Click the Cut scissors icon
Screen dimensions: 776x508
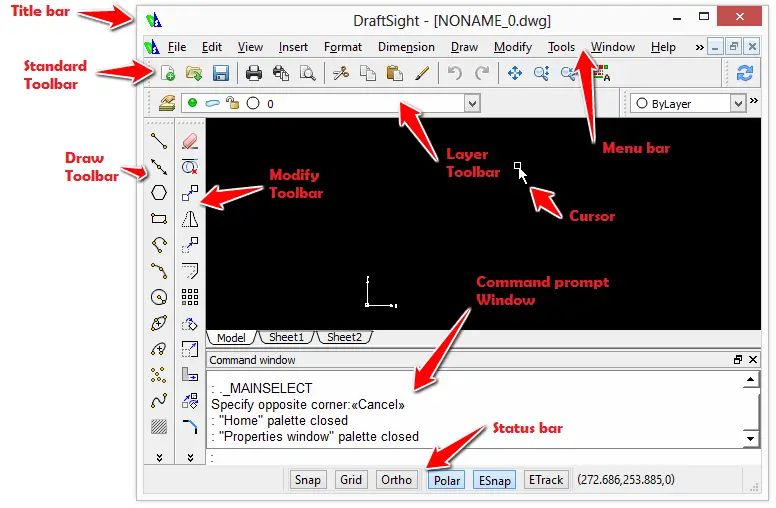(x=340, y=73)
